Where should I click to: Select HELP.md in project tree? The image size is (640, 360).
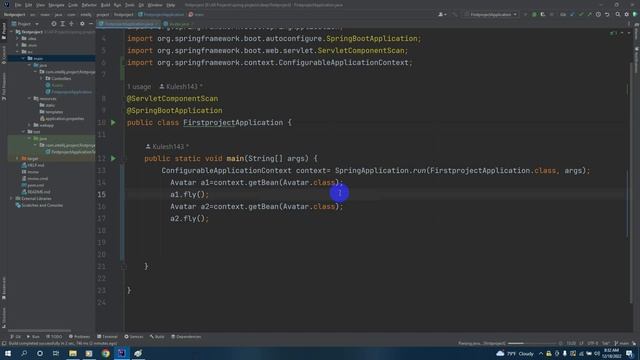tap(33, 165)
